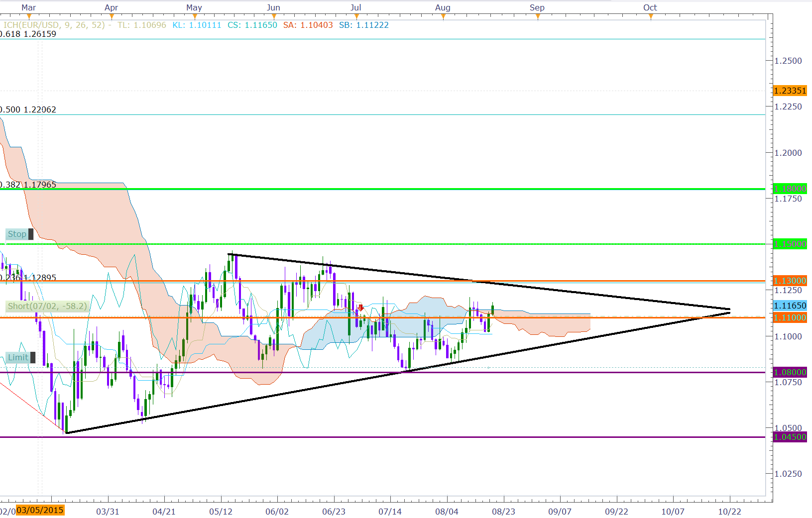The image size is (812, 518).
Task: Click the orange triangle marker under Sep
Action: click(x=538, y=17)
